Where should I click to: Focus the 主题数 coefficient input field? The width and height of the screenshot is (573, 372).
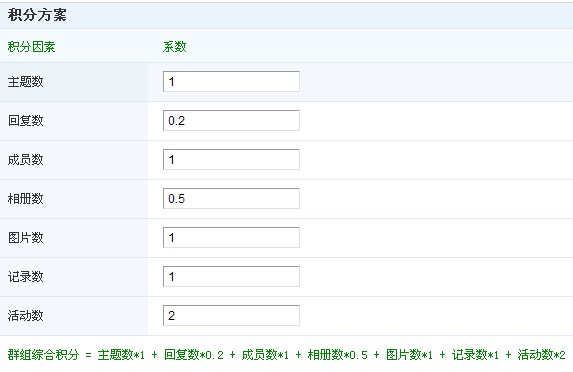tap(231, 81)
